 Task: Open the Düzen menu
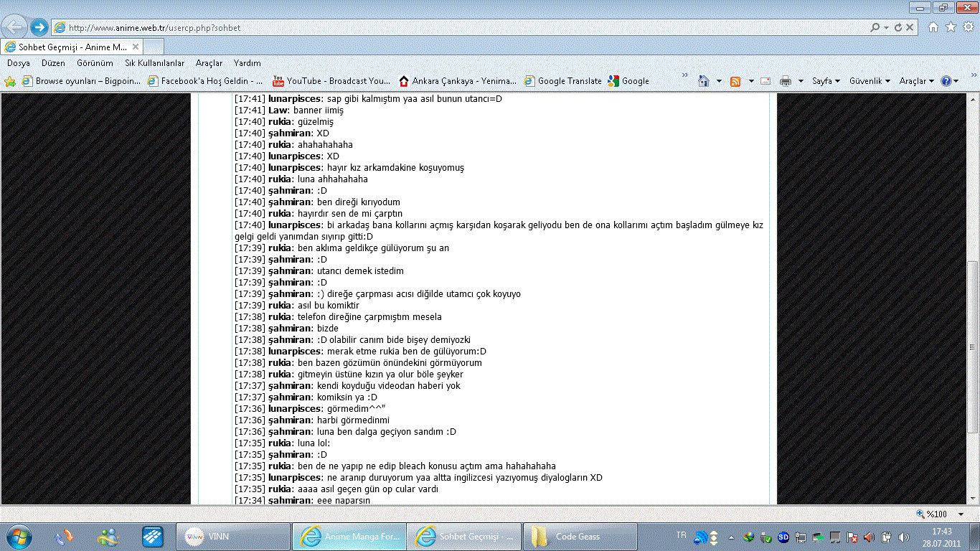point(53,63)
